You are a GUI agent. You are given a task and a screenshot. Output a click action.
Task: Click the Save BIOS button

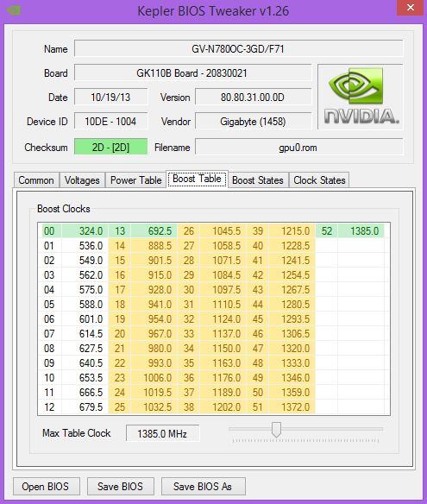pyautogui.click(x=120, y=487)
